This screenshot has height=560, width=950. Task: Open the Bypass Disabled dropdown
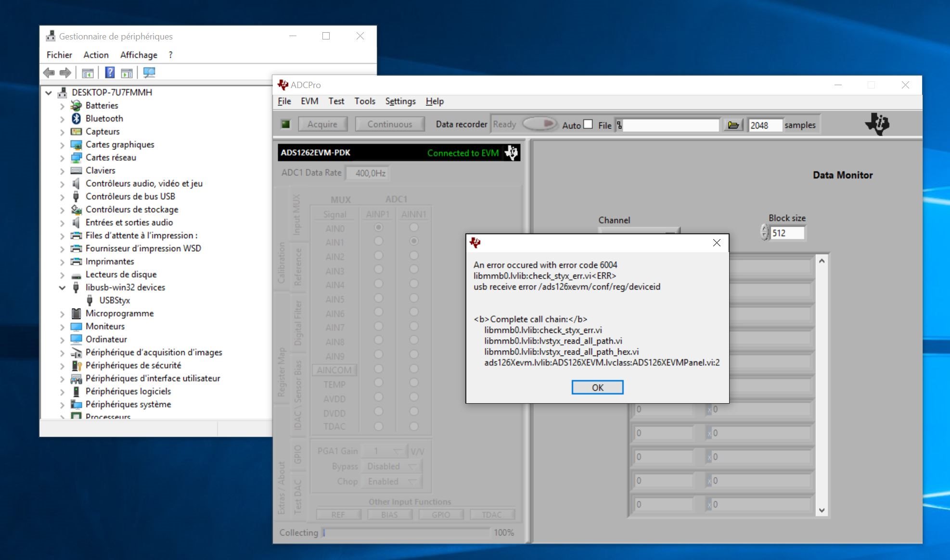click(x=392, y=466)
